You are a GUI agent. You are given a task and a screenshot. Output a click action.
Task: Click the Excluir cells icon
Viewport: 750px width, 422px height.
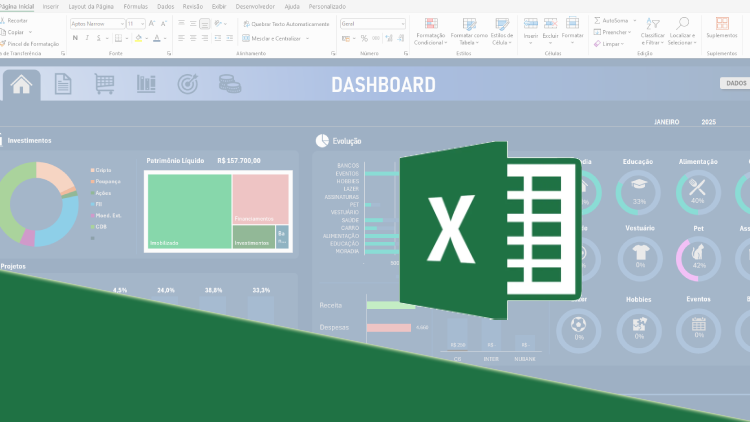point(551,23)
